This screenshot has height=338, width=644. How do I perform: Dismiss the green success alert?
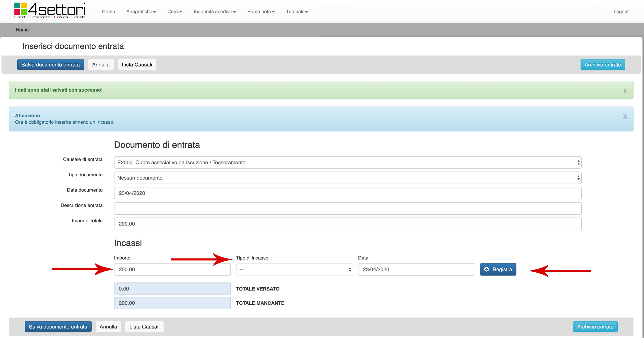pos(625,91)
